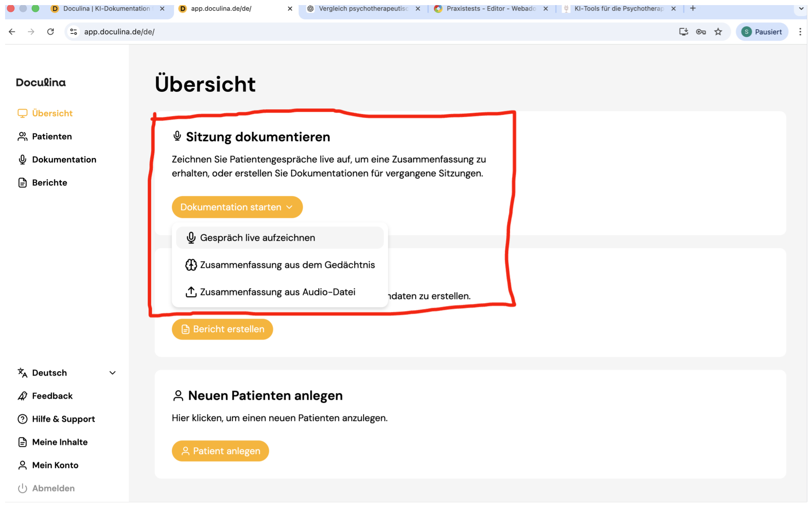The height and width of the screenshot is (507, 812).
Task: Open Meine Inhalte
Action: tap(52, 442)
